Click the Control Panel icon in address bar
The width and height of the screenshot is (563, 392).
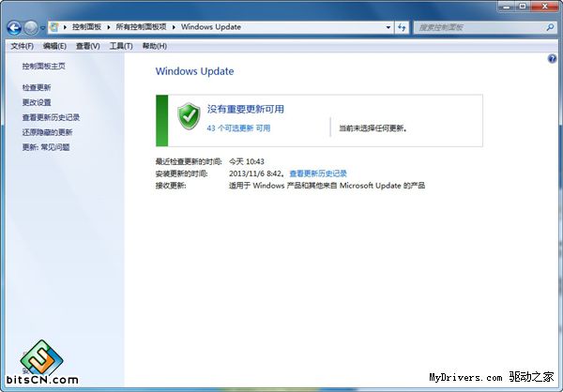[x=54, y=27]
